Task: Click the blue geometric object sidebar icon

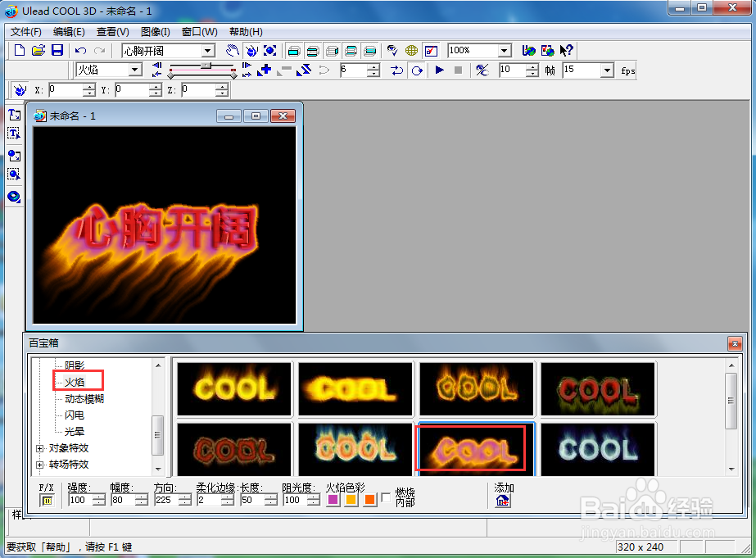Action: 14,197
